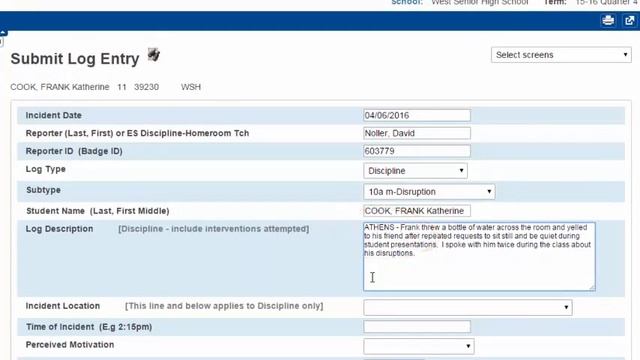This screenshot has width=640, height=360.
Task: Click the printer icon in blue bar
Action: click(x=608, y=20)
